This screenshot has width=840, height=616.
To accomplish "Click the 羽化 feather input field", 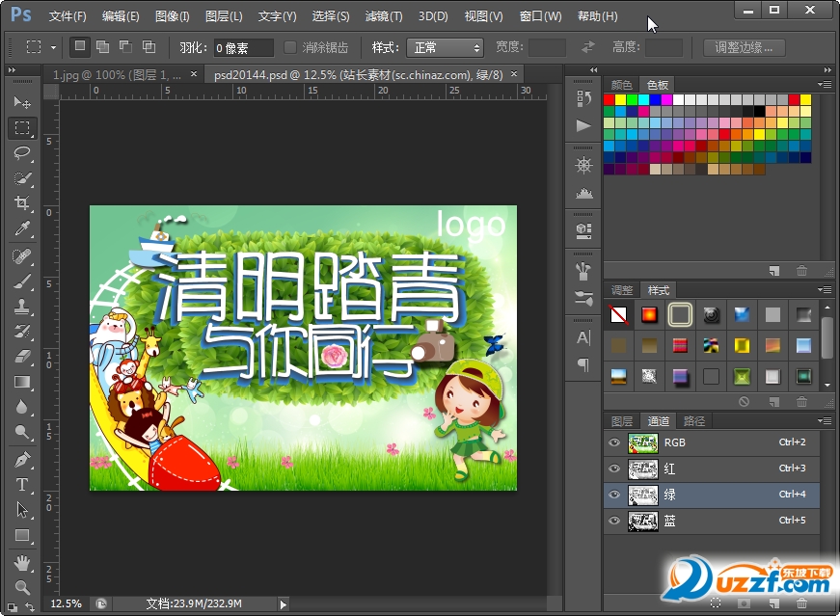I will [242, 47].
